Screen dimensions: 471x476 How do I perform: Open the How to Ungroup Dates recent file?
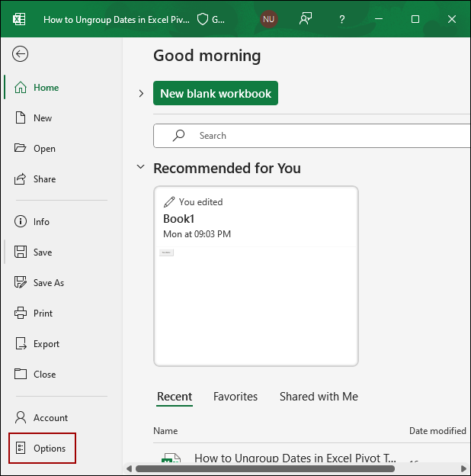pyautogui.click(x=295, y=458)
